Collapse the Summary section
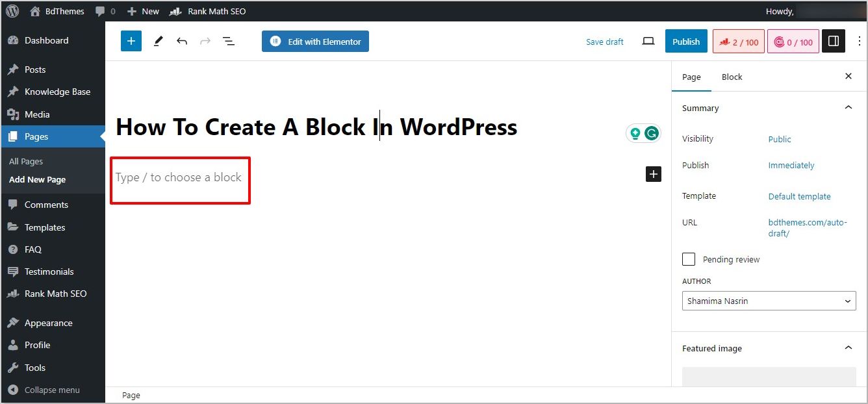868x404 pixels. click(x=848, y=108)
